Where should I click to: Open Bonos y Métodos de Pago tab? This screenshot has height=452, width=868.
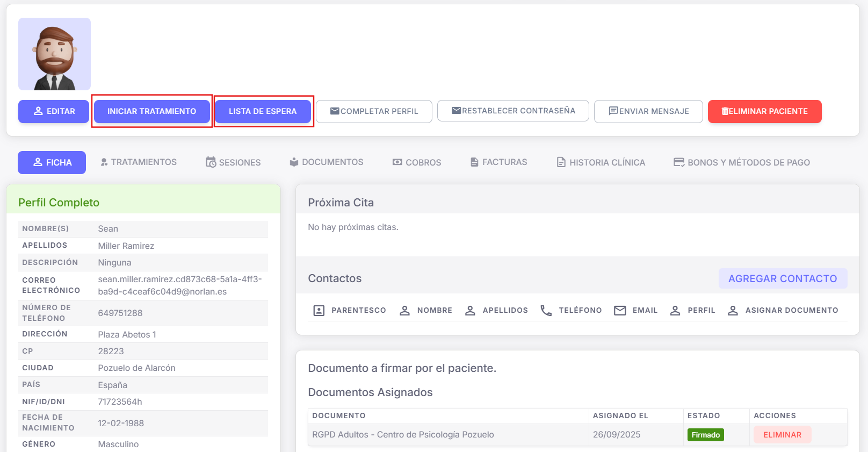point(742,162)
